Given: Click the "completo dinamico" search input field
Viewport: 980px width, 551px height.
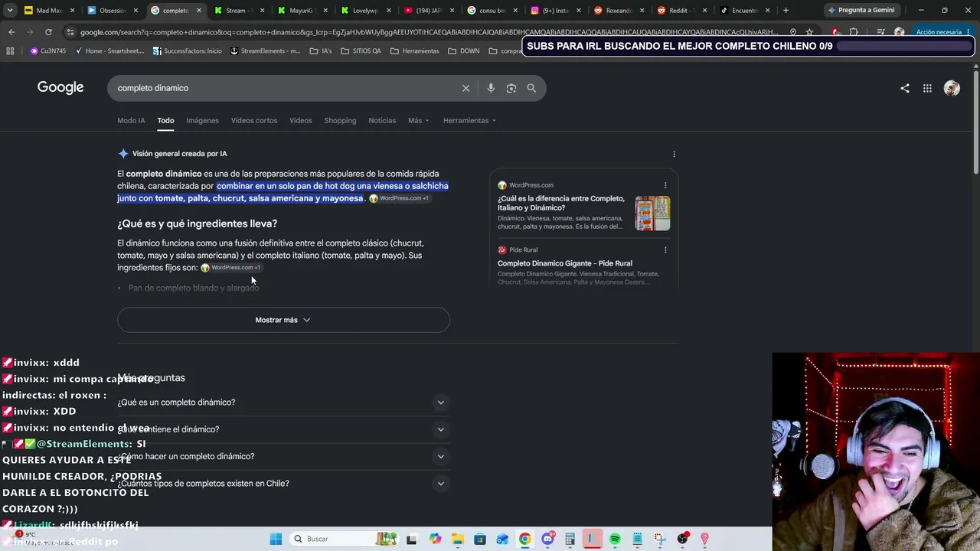Looking at the screenshot, I should pos(283,88).
